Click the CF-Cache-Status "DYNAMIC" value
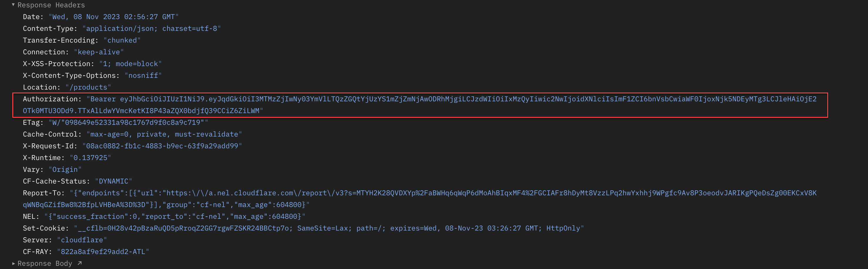 coord(113,181)
